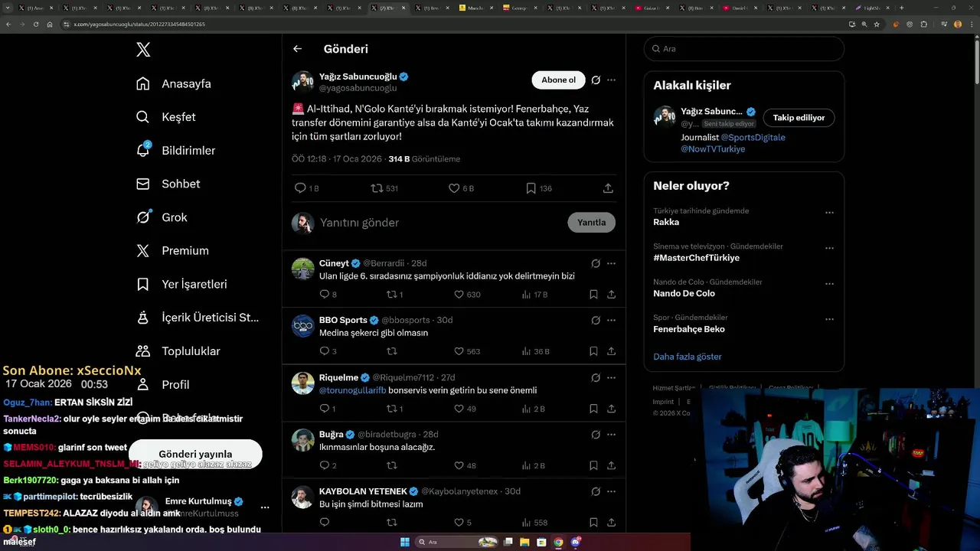Share Cüneyt's reply
980x551 pixels.
[611, 295]
